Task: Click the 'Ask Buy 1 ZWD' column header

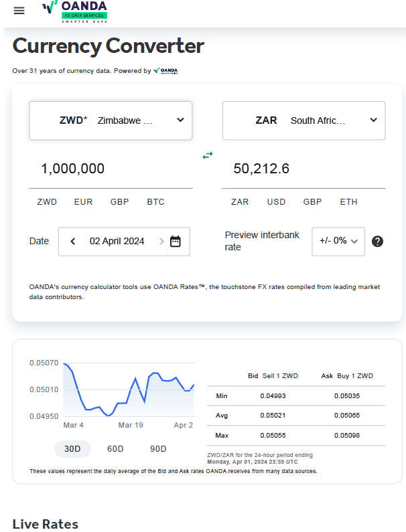Action: click(347, 376)
